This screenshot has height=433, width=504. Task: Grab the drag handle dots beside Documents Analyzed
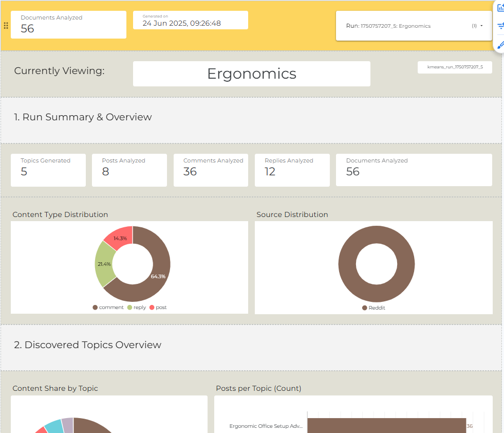[x=6, y=26]
